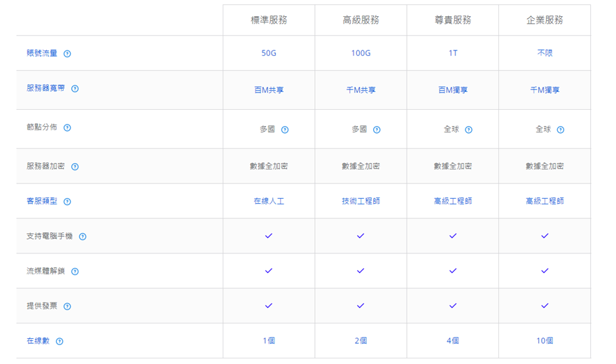Click the 千M共享 bandwidth link
The height and width of the screenshot is (364, 616).
point(360,90)
